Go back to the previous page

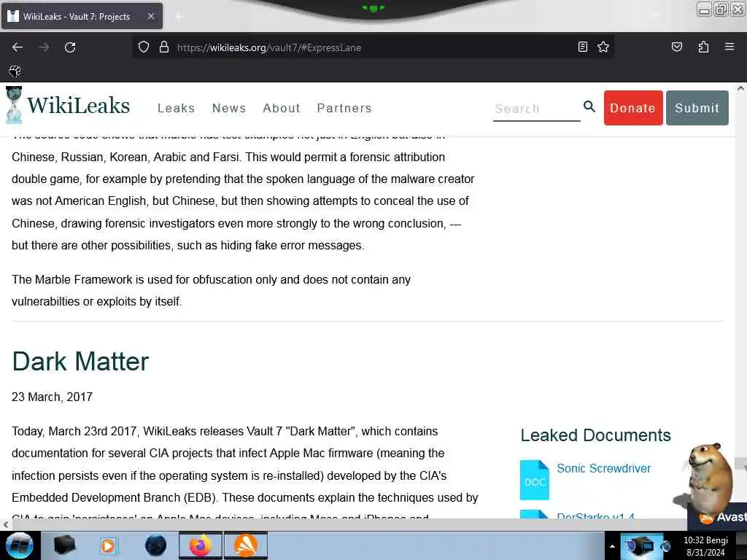pos(18,47)
